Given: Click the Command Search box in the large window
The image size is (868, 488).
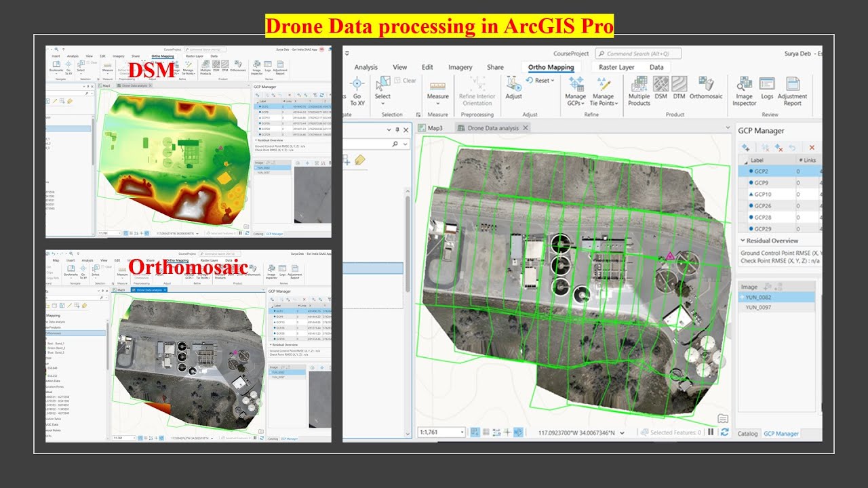Looking at the screenshot, I should point(638,54).
